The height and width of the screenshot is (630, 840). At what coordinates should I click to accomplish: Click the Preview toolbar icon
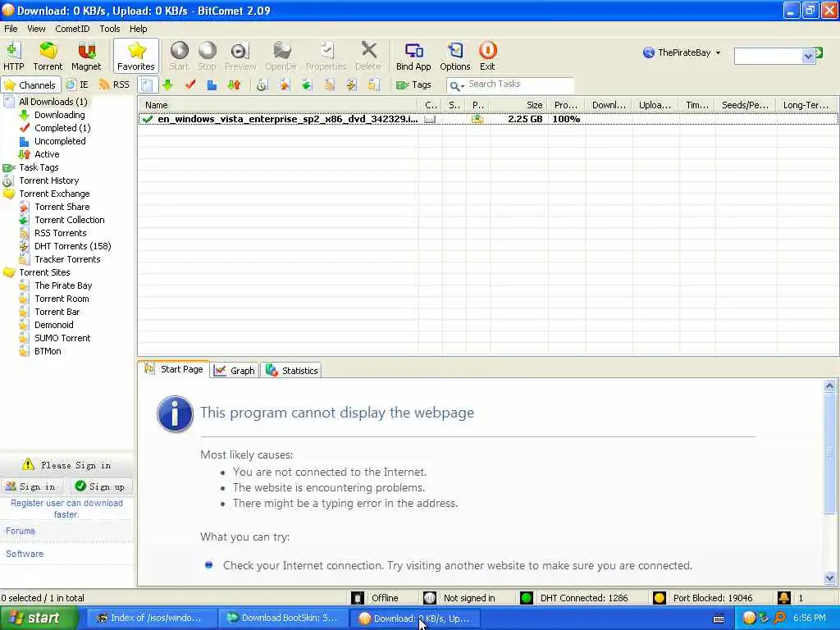pyautogui.click(x=240, y=56)
